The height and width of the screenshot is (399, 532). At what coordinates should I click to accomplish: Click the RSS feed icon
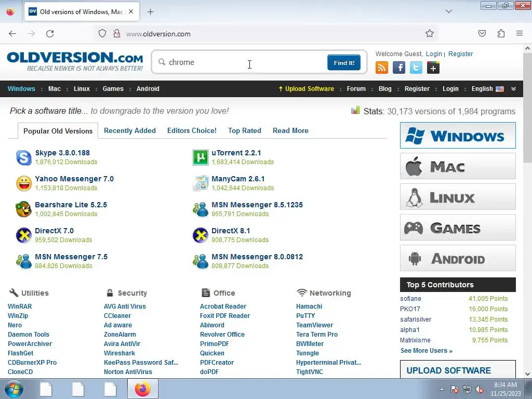tap(382, 68)
